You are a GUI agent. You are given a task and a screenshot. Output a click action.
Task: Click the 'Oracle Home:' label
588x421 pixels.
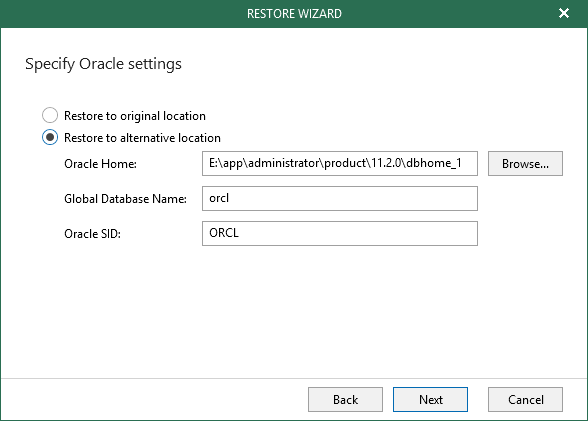[100, 164]
